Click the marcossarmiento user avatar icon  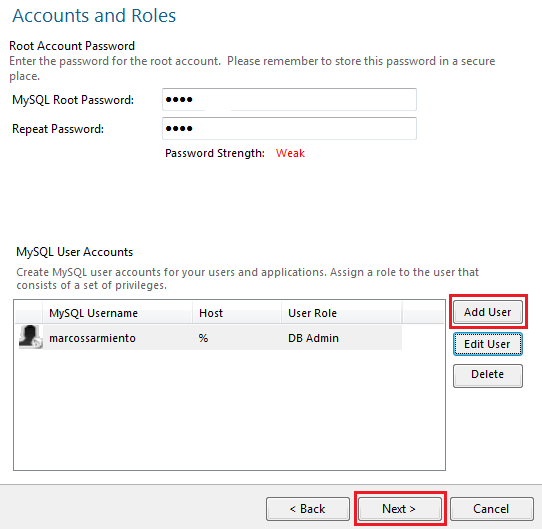pyautogui.click(x=30, y=336)
